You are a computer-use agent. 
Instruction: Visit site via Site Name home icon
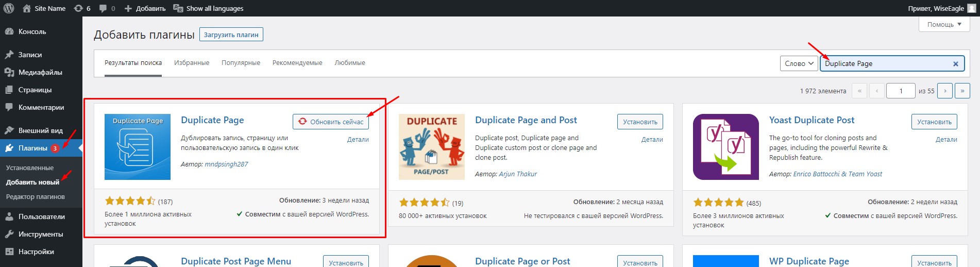[x=27, y=8]
